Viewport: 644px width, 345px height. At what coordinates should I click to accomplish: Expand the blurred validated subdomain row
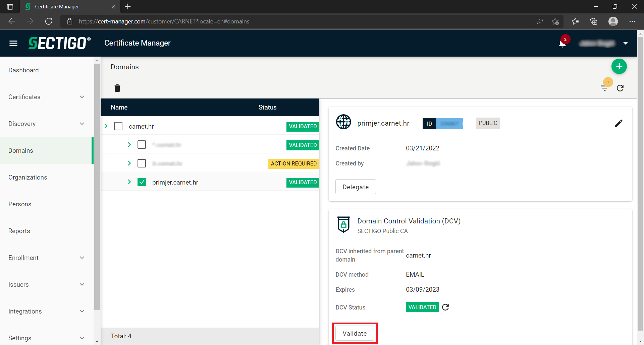coord(129,145)
